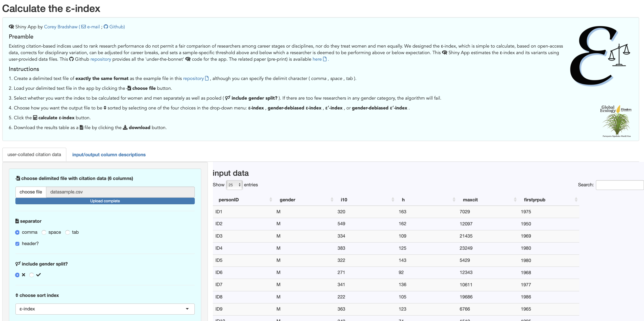
Task: Click the large epsilon scales logo
Action: click(x=600, y=56)
